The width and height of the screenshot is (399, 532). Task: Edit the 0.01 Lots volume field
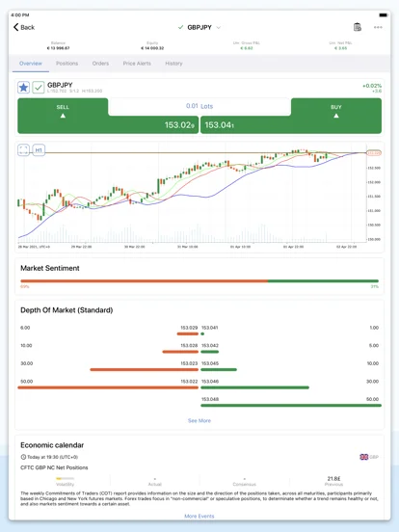click(199, 106)
